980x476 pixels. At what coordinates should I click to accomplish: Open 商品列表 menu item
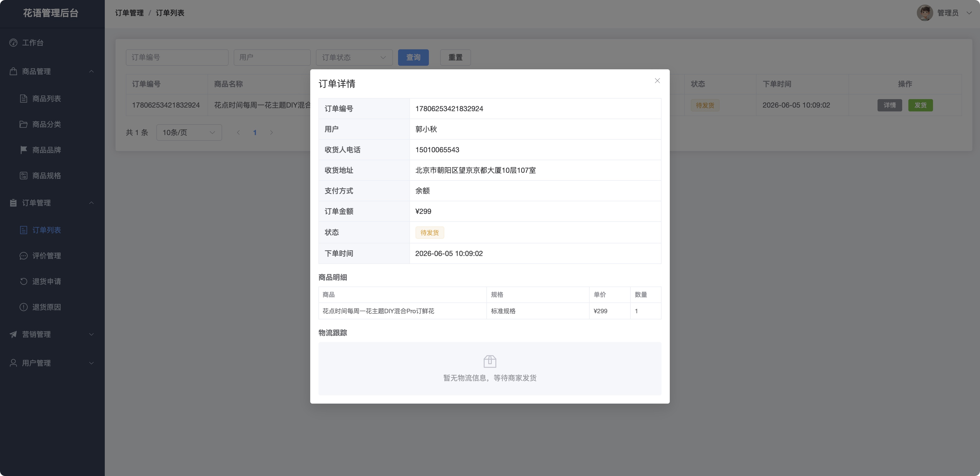[52, 99]
